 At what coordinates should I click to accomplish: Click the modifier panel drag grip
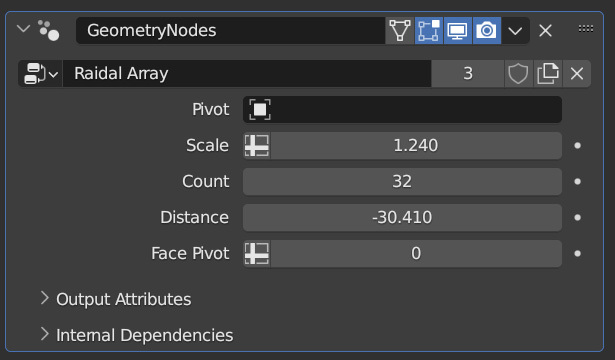pyautogui.click(x=586, y=28)
